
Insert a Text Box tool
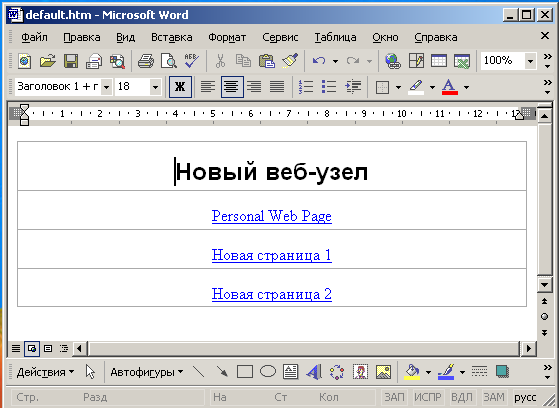pyautogui.click(x=291, y=372)
